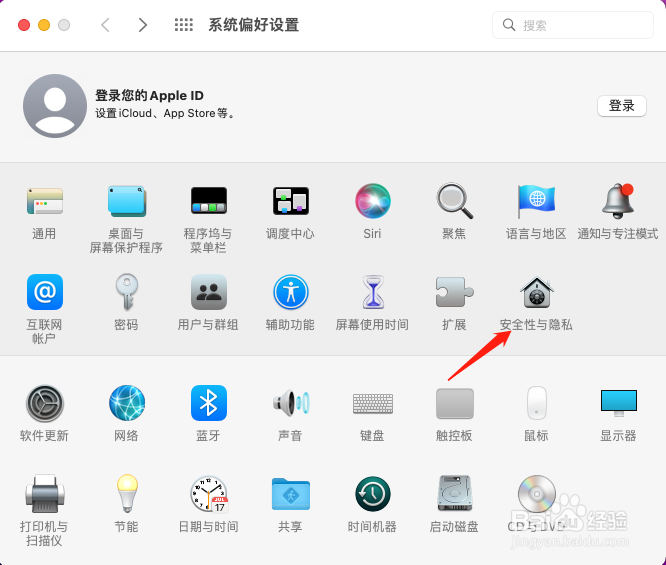Open 用户与群组 preferences
The image size is (666, 565).
point(209,292)
